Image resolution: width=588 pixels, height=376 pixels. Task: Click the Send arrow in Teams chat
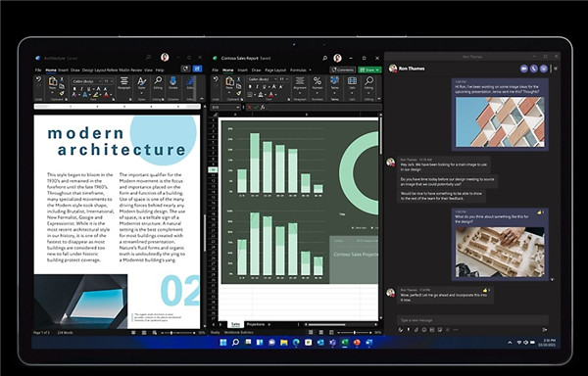click(545, 330)
